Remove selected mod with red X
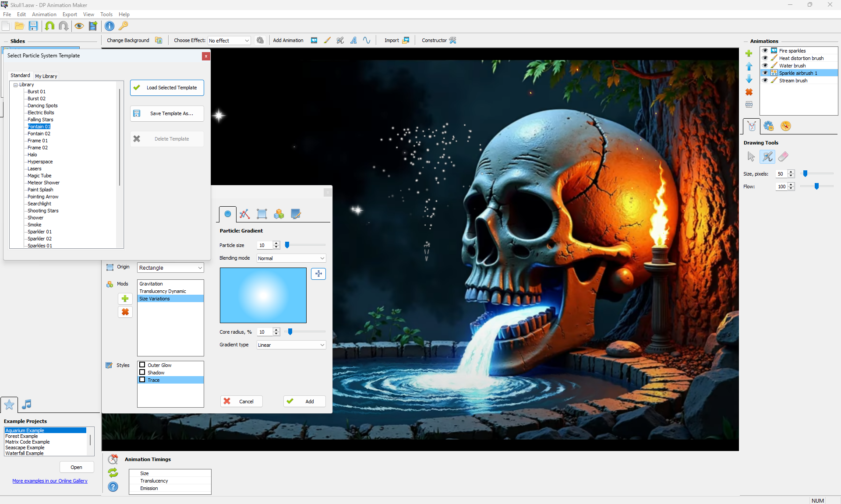Screen dimensions: 841x504 tap(125, 312)
